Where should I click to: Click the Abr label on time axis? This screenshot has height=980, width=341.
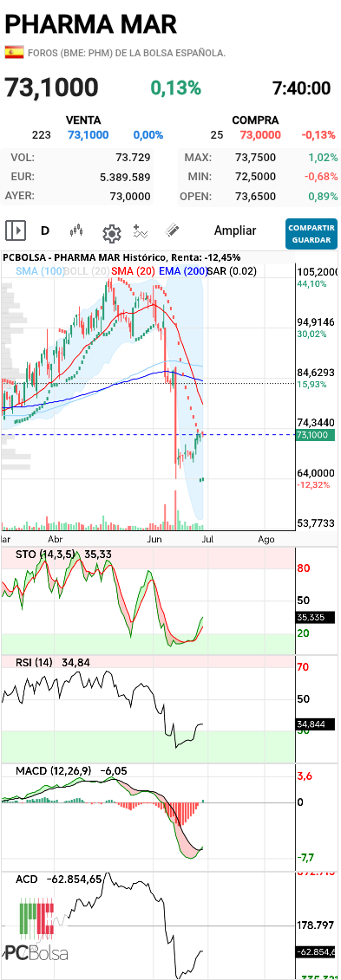(x=55, y=538)
